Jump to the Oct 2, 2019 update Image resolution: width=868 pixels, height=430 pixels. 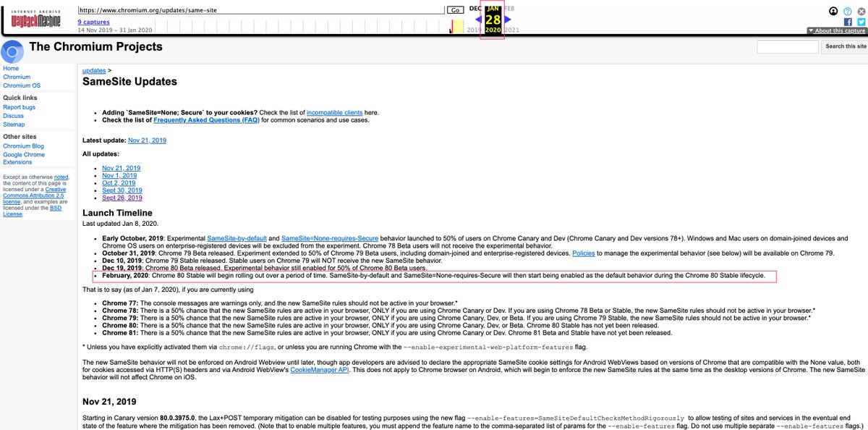tap(119, 183)
